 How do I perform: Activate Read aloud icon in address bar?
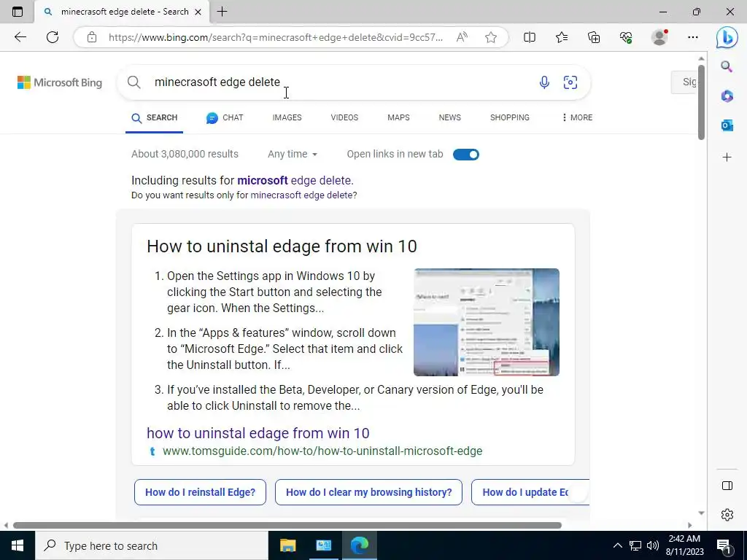coord(462,37)
